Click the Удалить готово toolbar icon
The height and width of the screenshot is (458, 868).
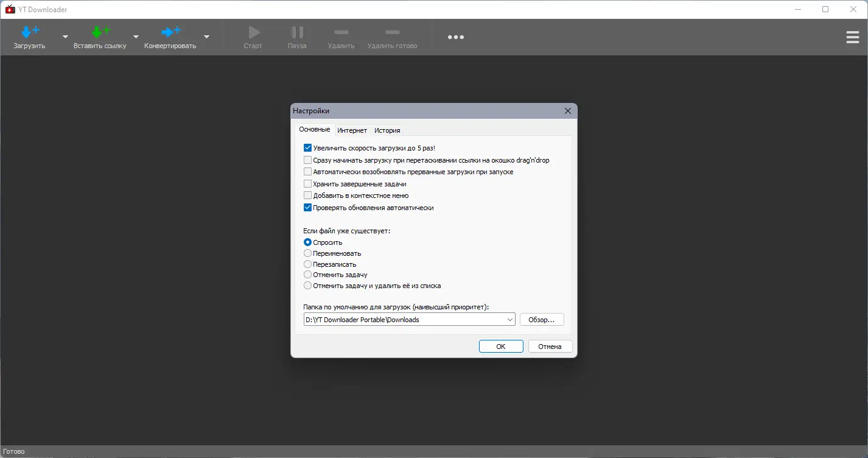coord(393,32)
